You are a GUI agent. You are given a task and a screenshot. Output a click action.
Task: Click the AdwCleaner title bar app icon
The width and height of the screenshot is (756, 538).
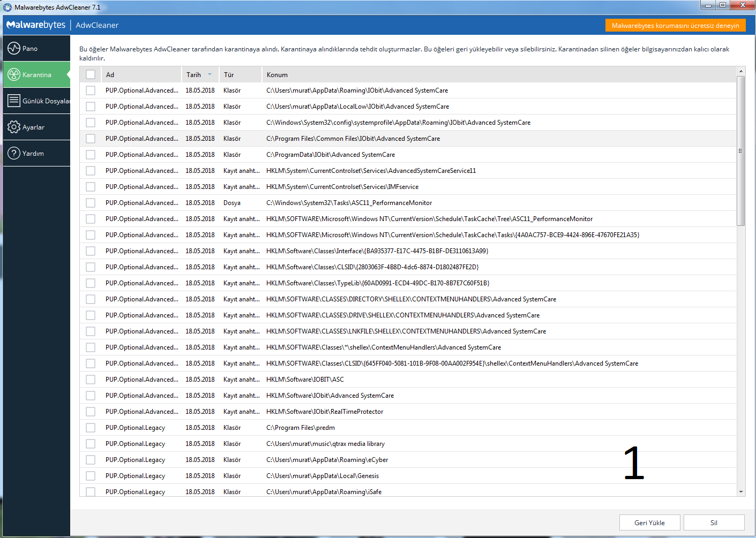click(x=8, y=7)
